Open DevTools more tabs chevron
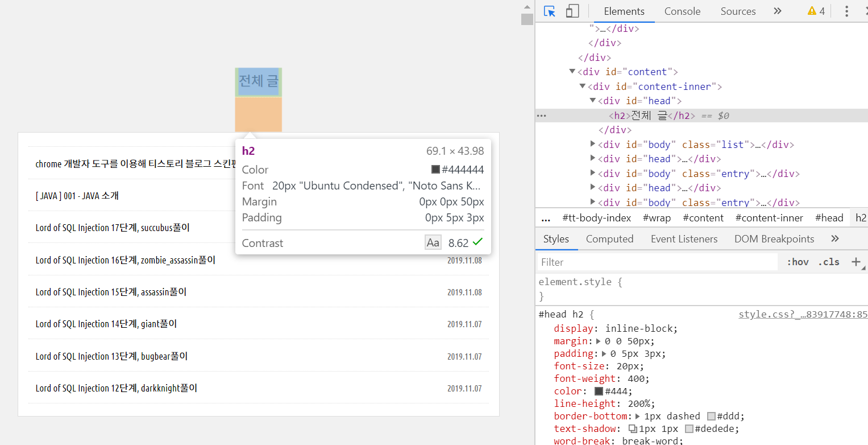 778,11
